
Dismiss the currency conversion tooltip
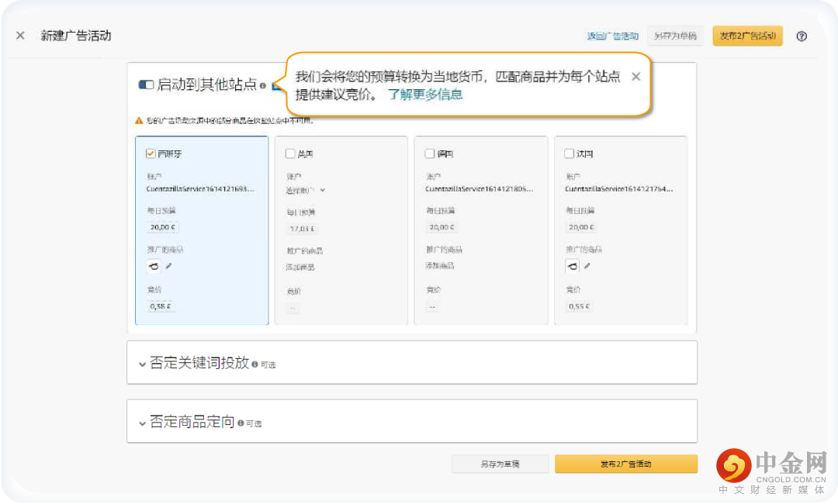point(635,77)
